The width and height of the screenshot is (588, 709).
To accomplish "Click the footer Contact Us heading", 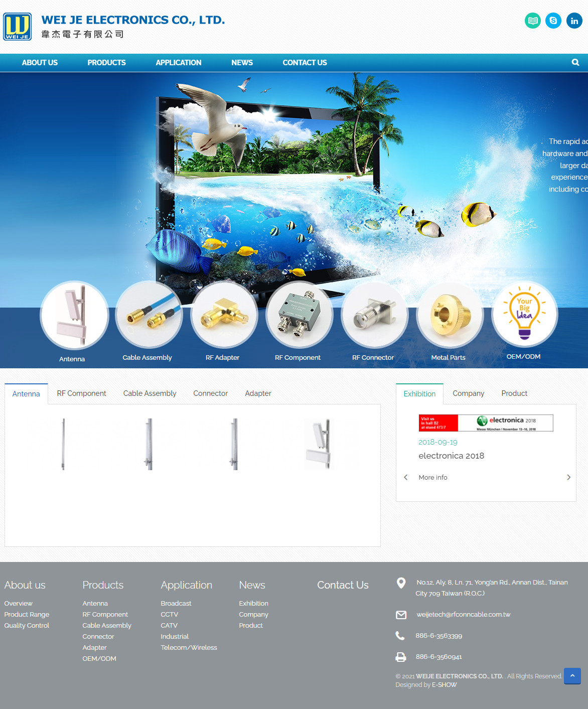I will [343, 585].
